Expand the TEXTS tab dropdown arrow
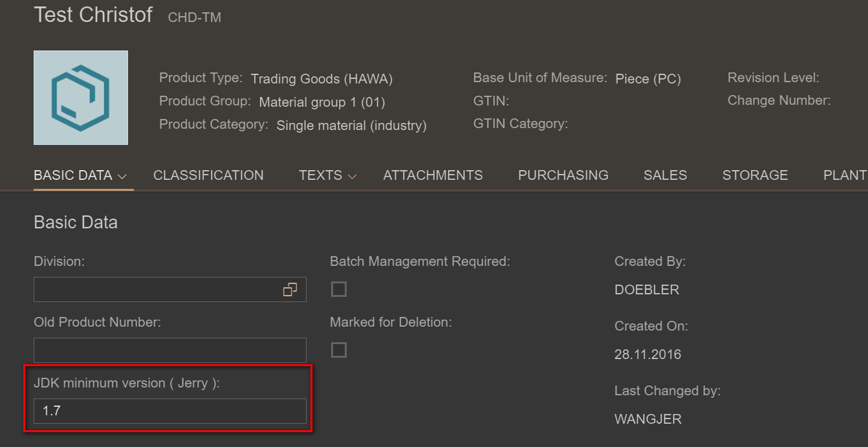The width and height of the screenshot is (868, 447). [x=353, y=176]
